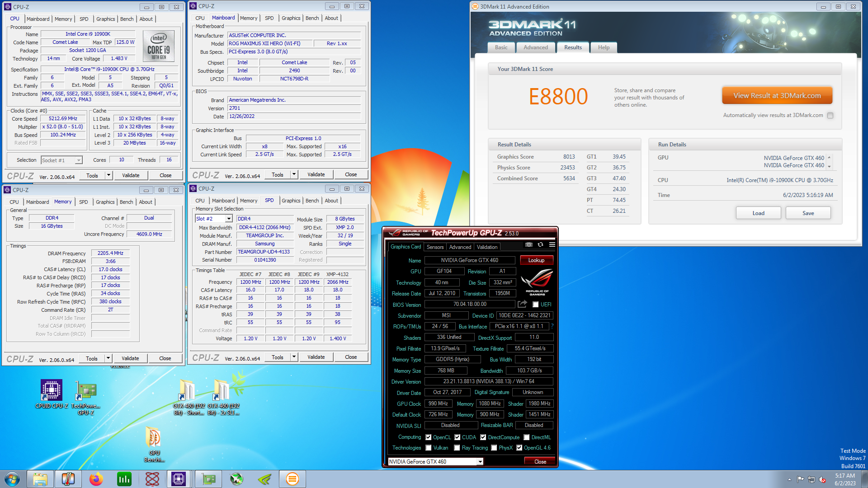
Task: Open the Socket #1 selection dropdown
Action: pos(79,160)
